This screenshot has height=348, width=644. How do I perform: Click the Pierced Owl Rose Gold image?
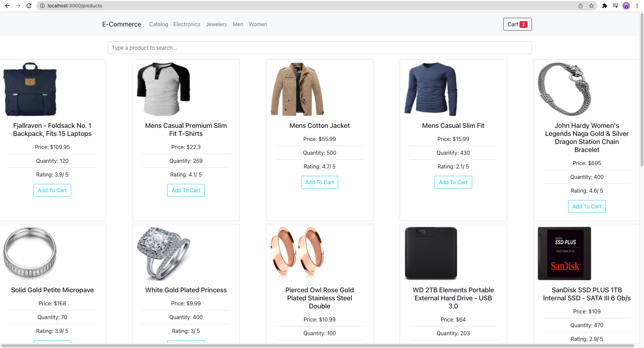(297, 254)
